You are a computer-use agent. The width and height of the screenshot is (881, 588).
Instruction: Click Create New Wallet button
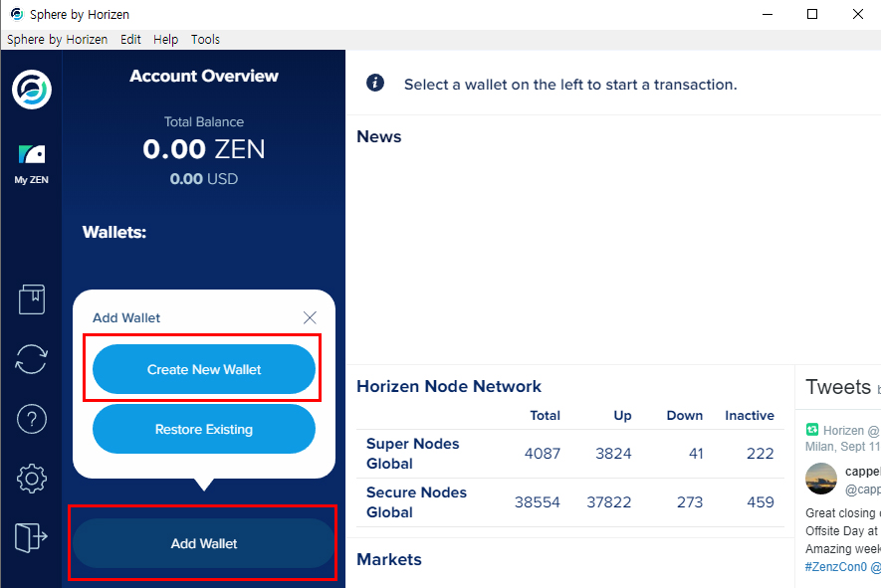coord(204,369)
